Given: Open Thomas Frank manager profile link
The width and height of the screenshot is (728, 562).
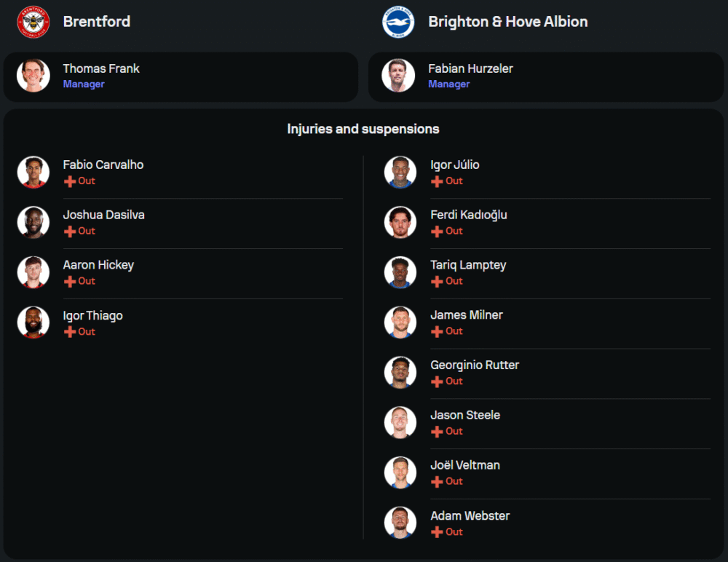Looking at the screenshot, I should click(x=101, y=68).
